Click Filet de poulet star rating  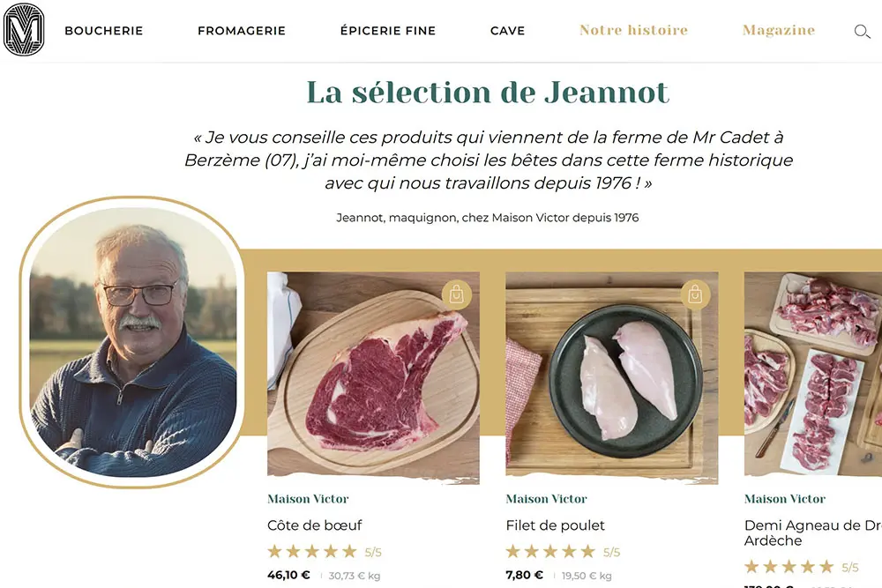550,552
